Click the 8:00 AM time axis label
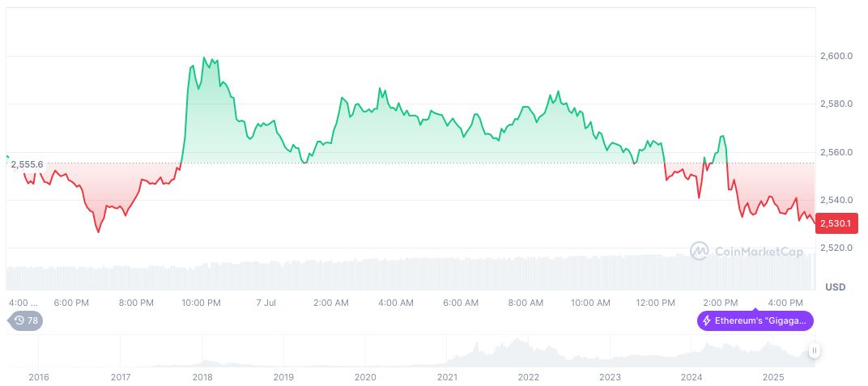The width and height of the screenshot is (868, 386). coord(525,303)
